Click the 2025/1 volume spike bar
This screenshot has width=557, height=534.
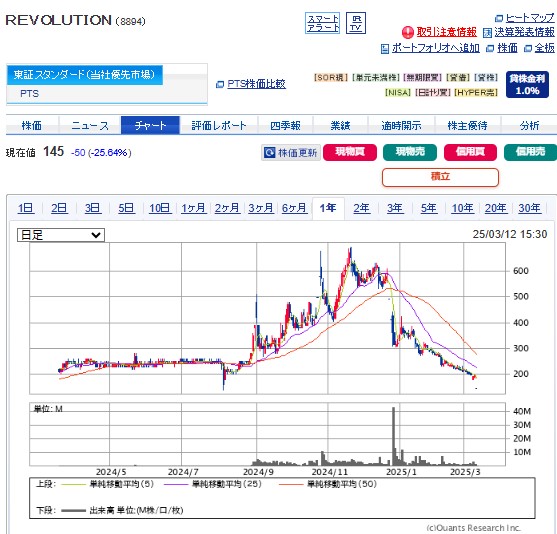click(393, 436)
